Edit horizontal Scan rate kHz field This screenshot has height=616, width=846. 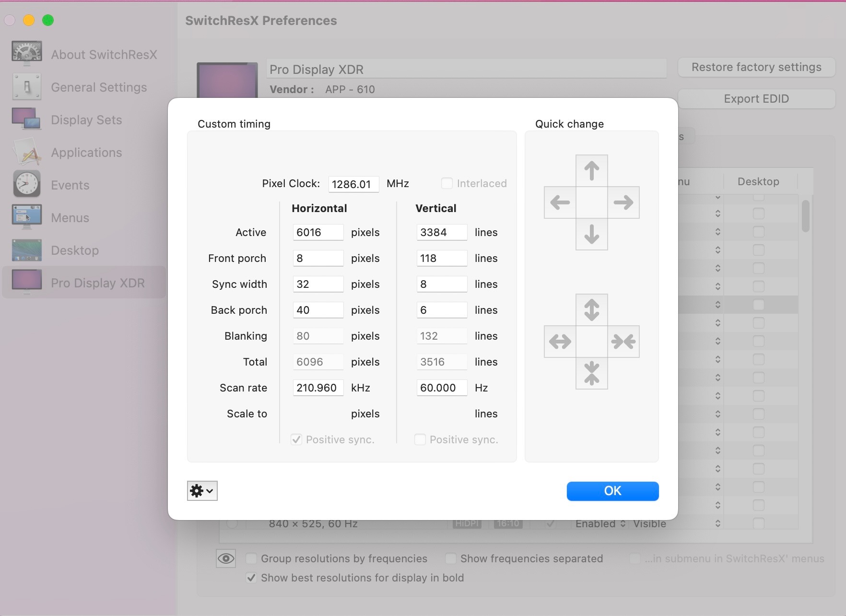click(x=318, y=388)
